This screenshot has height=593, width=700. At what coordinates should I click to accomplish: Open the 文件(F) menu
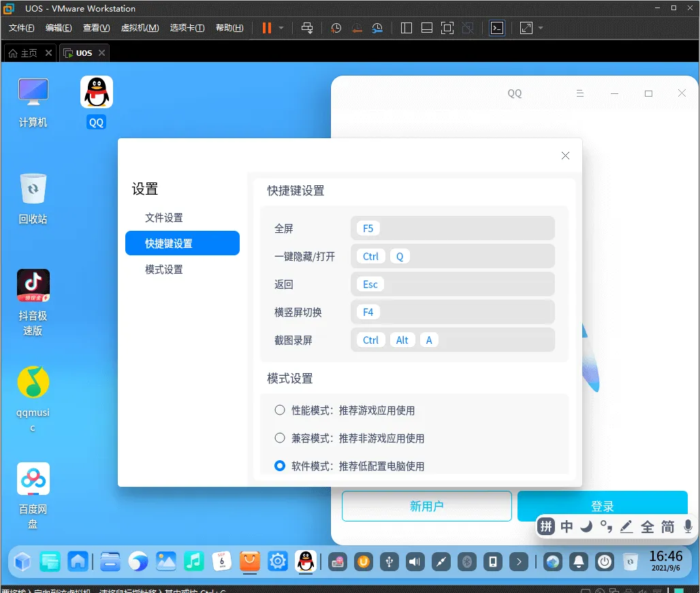(x=21, y=28)
